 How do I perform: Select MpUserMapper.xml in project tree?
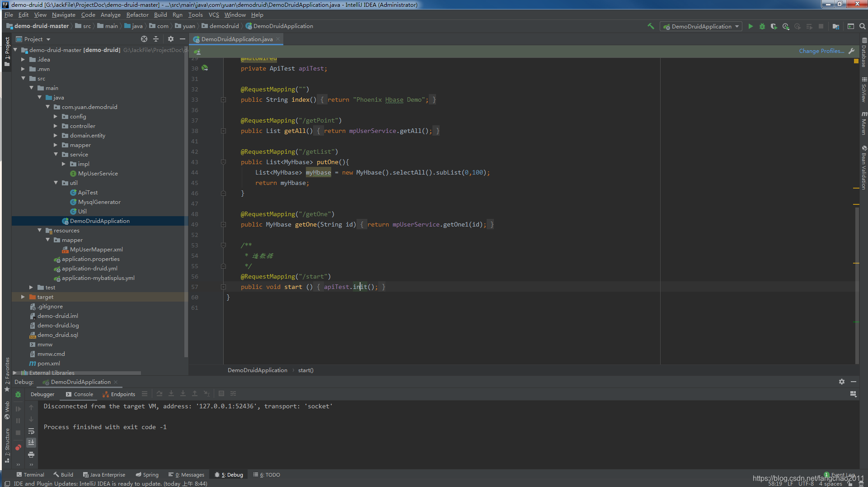click(92, 249)
